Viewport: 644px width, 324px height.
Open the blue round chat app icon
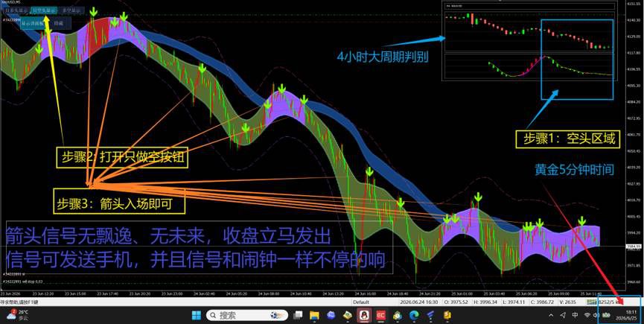331,315
